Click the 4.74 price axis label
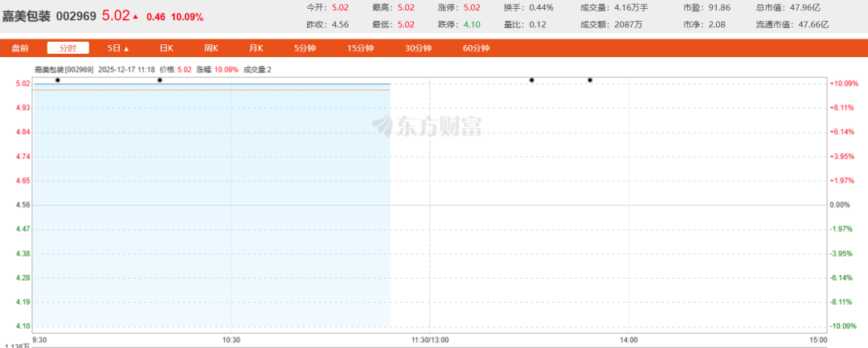This screenshot has width=868, height=348. [23, 157]
